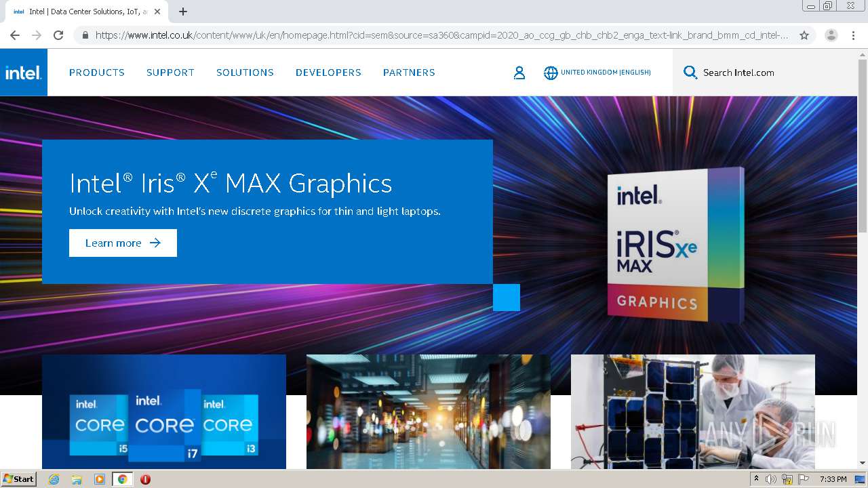Click the Iris Xe MAX Graphics badge image
The image size is (868, 488).
[x=675, y=245]
